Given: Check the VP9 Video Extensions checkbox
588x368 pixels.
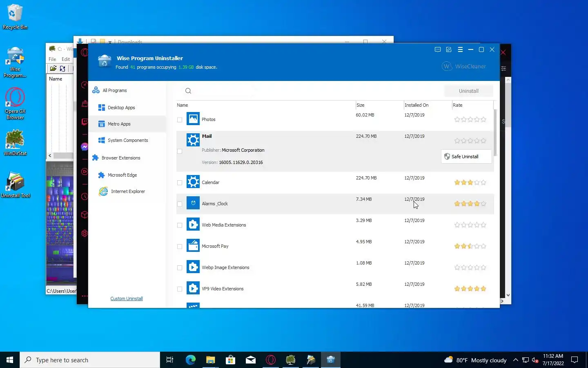Looking at the screenshot, I should (x=180, y=289).
